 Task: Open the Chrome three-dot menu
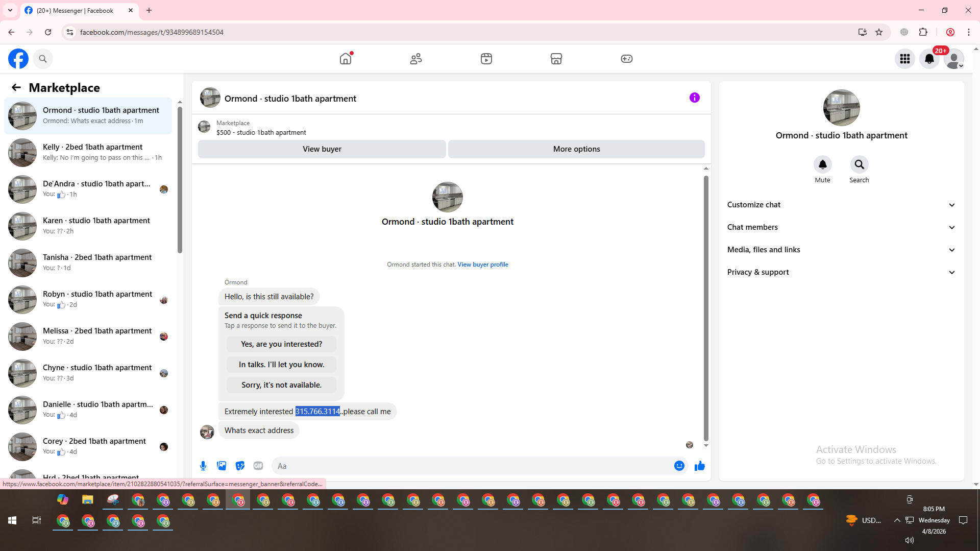click(969, 32)
